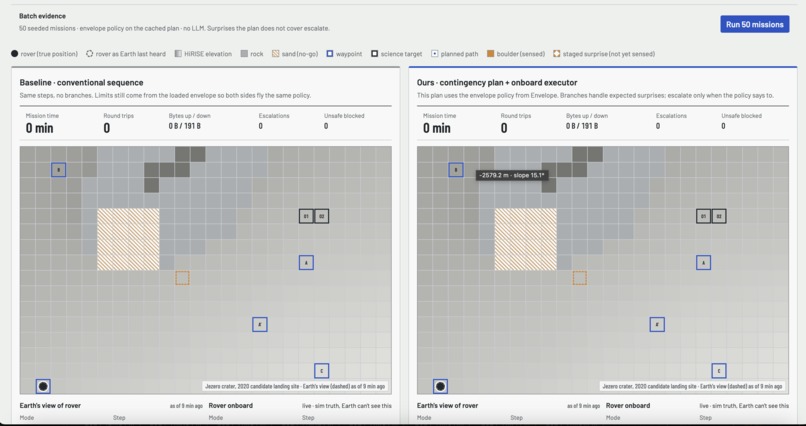Click Rover onboard label in Ours panel
Viewport: 806px width, 426px height.
(628, 405)
